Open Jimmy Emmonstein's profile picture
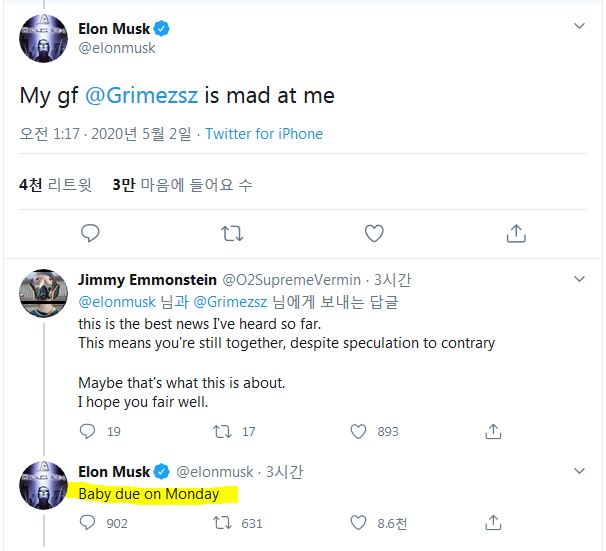 click(43, 292)
